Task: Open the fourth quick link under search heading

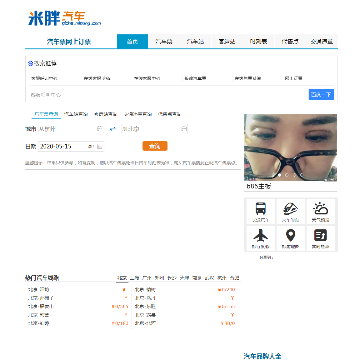Action: [196, 78]
